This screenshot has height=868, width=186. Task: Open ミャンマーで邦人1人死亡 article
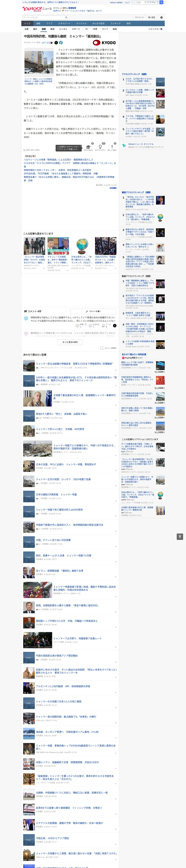(60, 429)
